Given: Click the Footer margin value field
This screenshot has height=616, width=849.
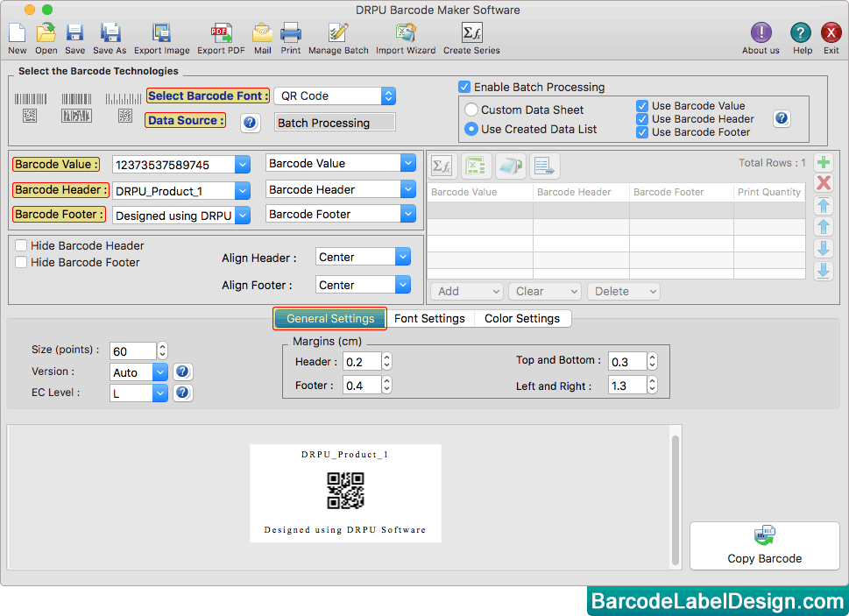Looking at the screenshot, I should [x=362, y=386].
